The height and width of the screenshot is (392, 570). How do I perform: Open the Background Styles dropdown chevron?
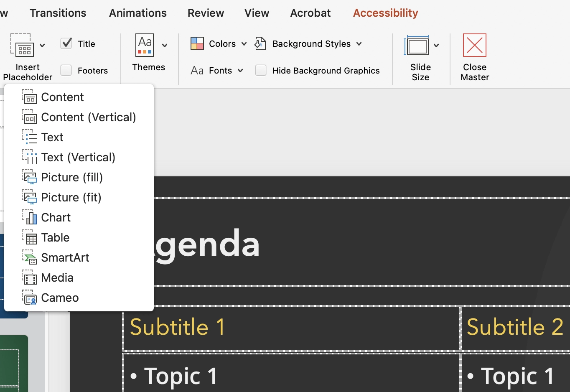[359, 43]
